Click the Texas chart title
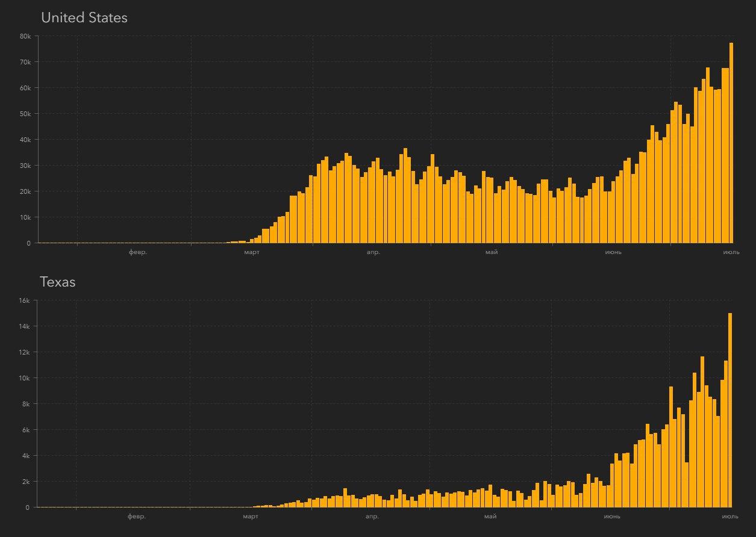Image resolution: width=756 pixels, height=537 pixels. (x=57, y=282)
